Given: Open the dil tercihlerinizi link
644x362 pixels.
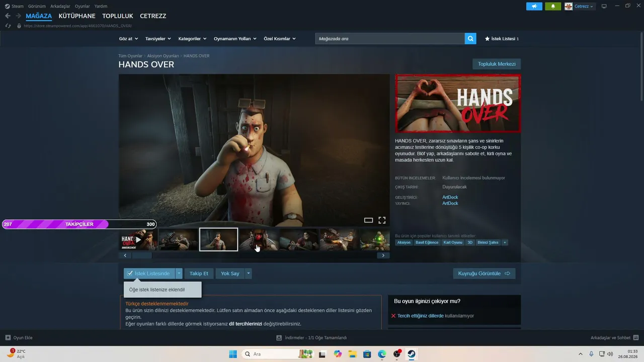Looking at the screenshot, I should pos(246,324).
